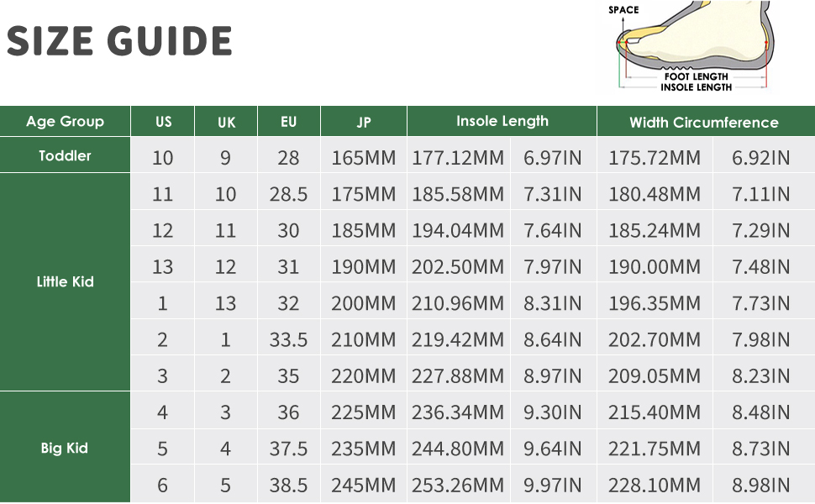Click the Little Kid age group cell
The height and width of the screenshot is (504, 815).
tap(66, 282)
